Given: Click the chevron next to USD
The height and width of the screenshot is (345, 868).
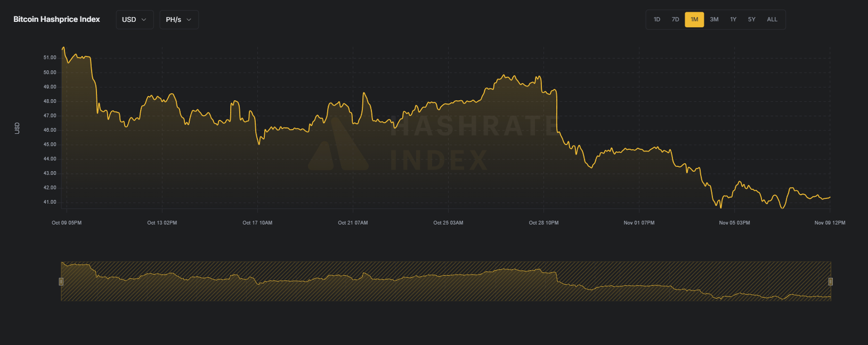Looking at the screenshot, I should 144,20.
